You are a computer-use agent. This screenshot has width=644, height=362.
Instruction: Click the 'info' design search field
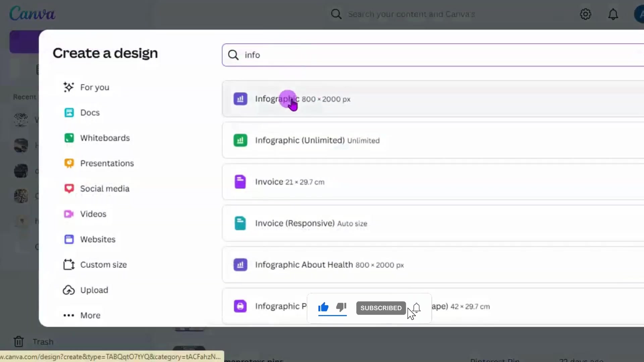pos(433,55)
